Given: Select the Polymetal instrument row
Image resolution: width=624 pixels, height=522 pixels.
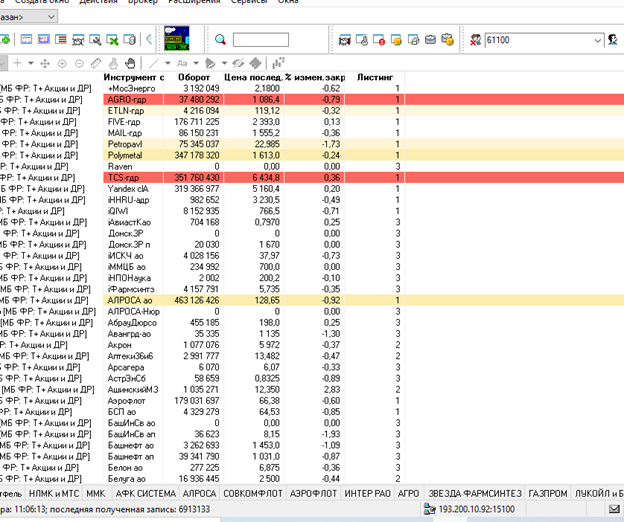Looking at the screenshot, I should pyautogui.click(x=312, y=155).
